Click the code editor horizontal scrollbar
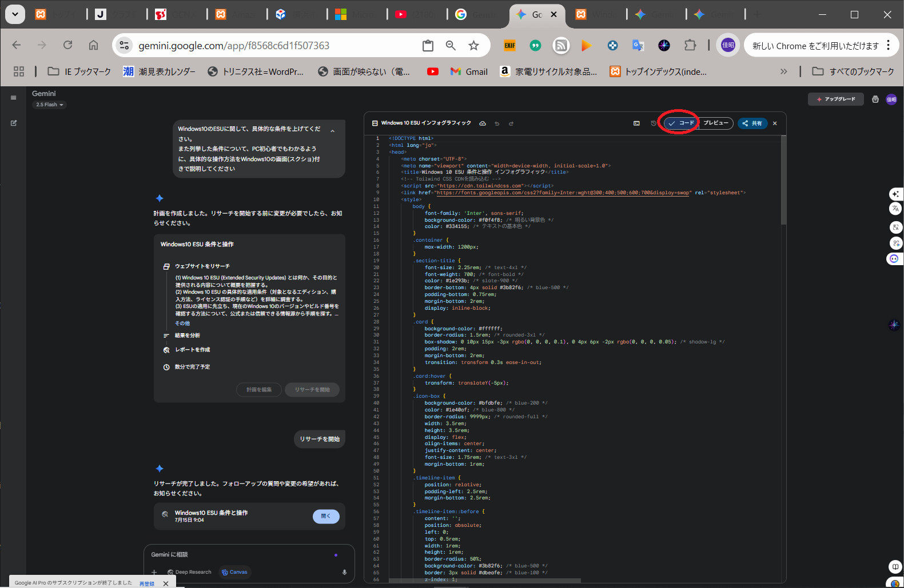This screenshot has width=904, height=588. (484, 581)
